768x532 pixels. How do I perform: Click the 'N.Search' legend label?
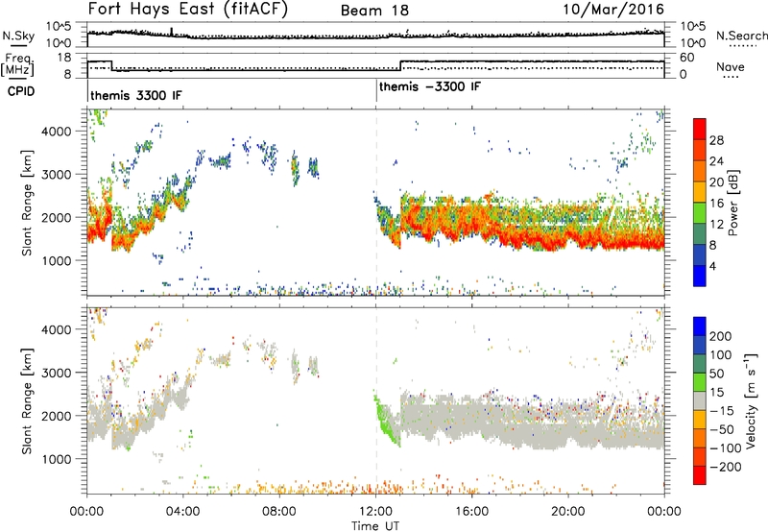coord(741,36)
